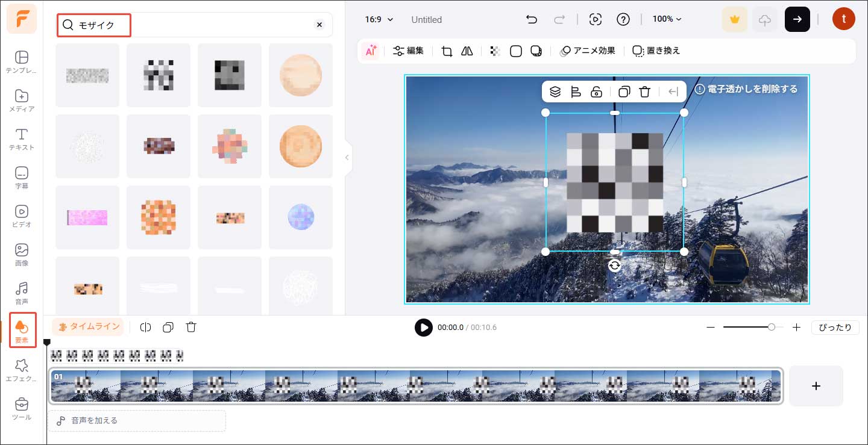This screenshot has width=868, height=445.
Task: Delete the element from floating toolbar
Action: (645, 92)
